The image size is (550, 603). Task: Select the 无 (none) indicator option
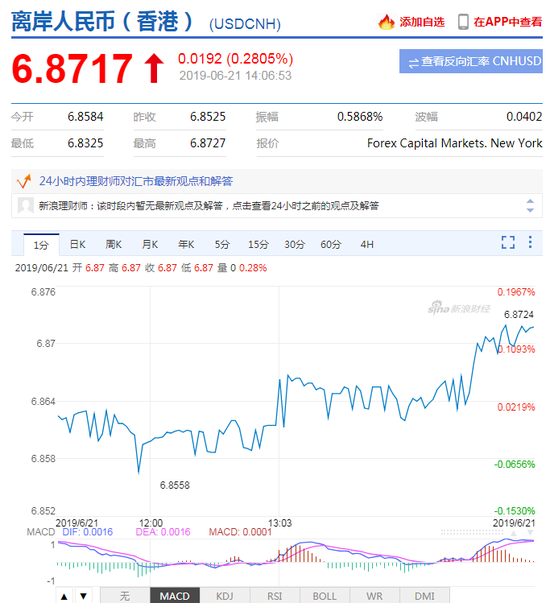pyautogui.click(x=125, y=596)
